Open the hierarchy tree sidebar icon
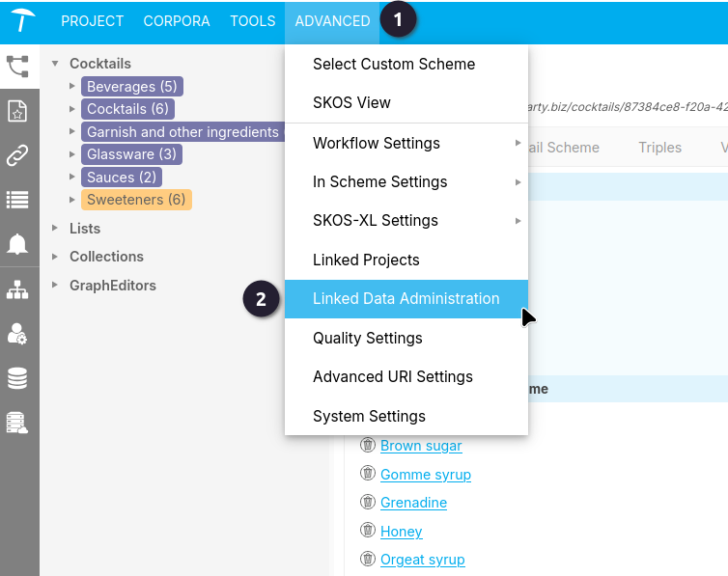This screenshot has width=728, height=576. [x=17, y=67]
